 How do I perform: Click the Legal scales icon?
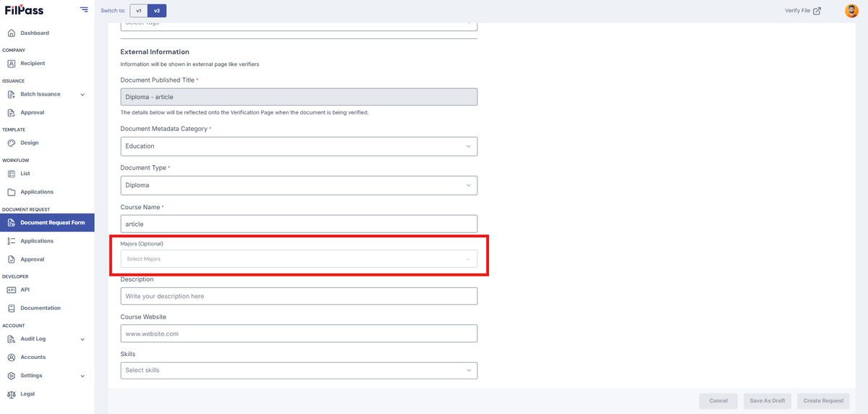coord(12,394)
